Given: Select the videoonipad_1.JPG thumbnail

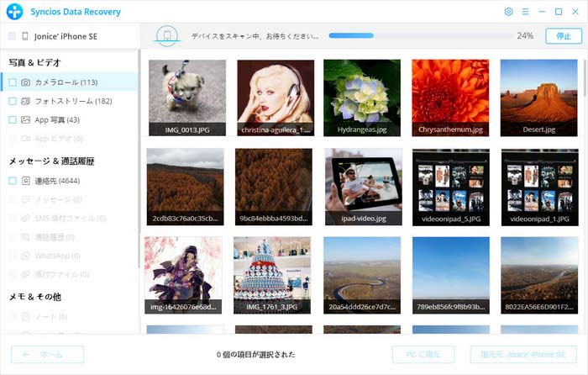Looking at the screenshot, I should point(539,187).
